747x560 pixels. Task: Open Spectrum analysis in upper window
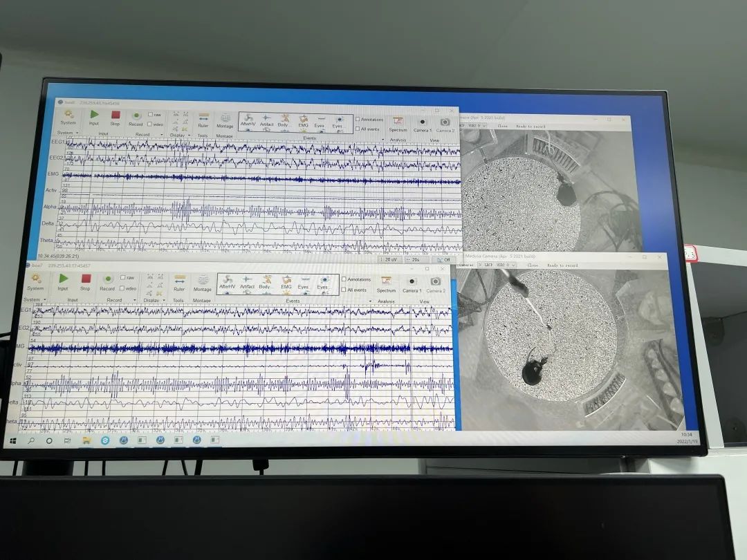(398, 124)
